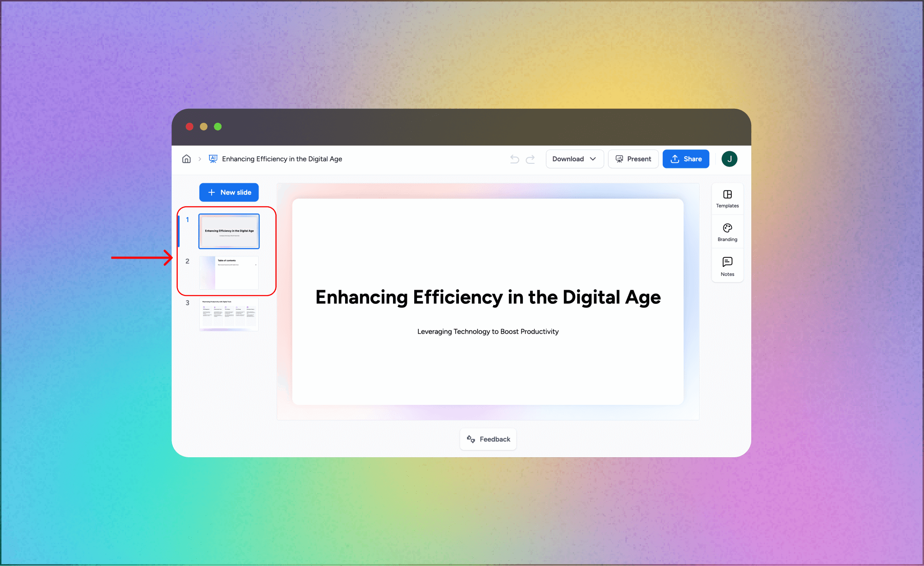Share the presentation
The width and height of the screenshot is (924, 566).
pos(686,159)
